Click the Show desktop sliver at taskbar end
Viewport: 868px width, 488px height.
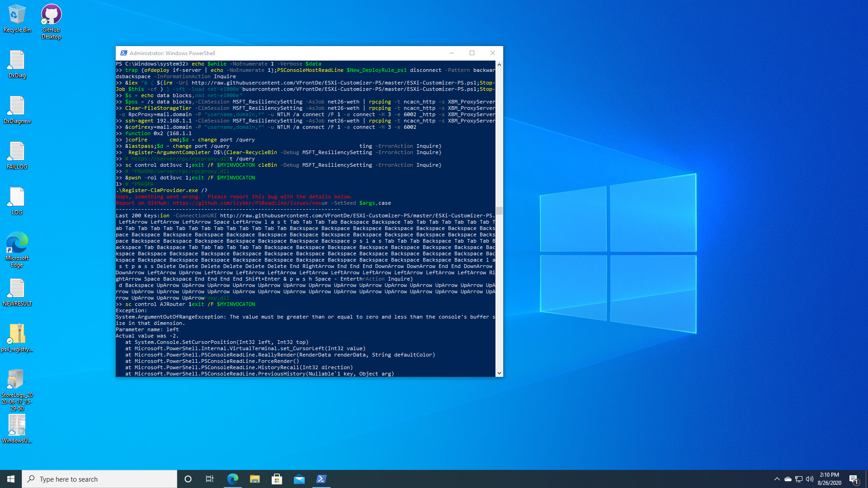[x=866, y=479]
